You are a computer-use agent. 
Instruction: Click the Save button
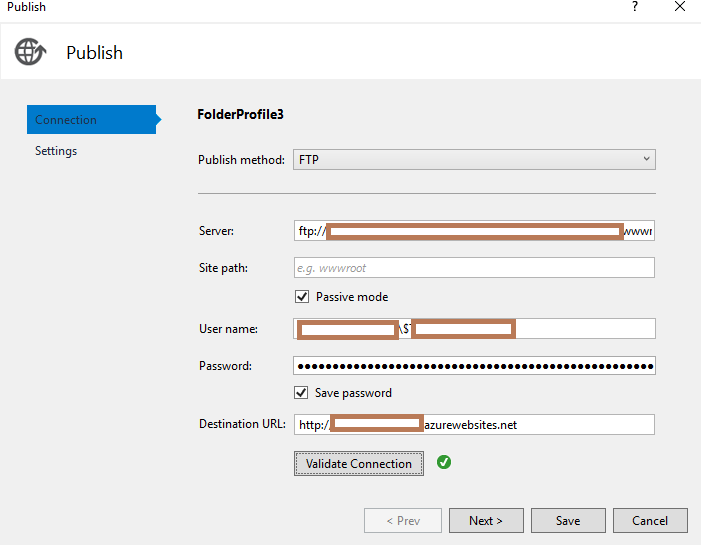pos(568,521)
